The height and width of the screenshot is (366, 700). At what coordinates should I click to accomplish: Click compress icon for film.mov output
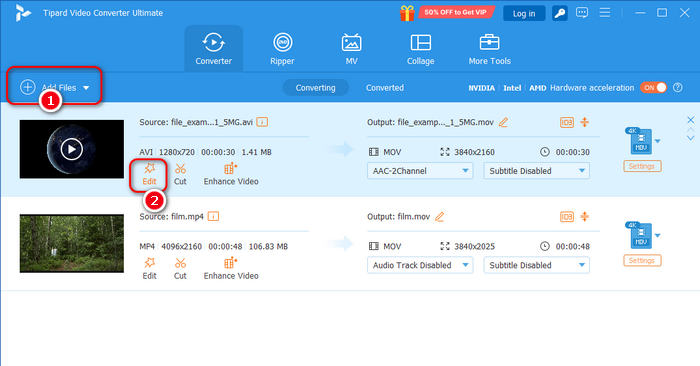tap(584, 216)
